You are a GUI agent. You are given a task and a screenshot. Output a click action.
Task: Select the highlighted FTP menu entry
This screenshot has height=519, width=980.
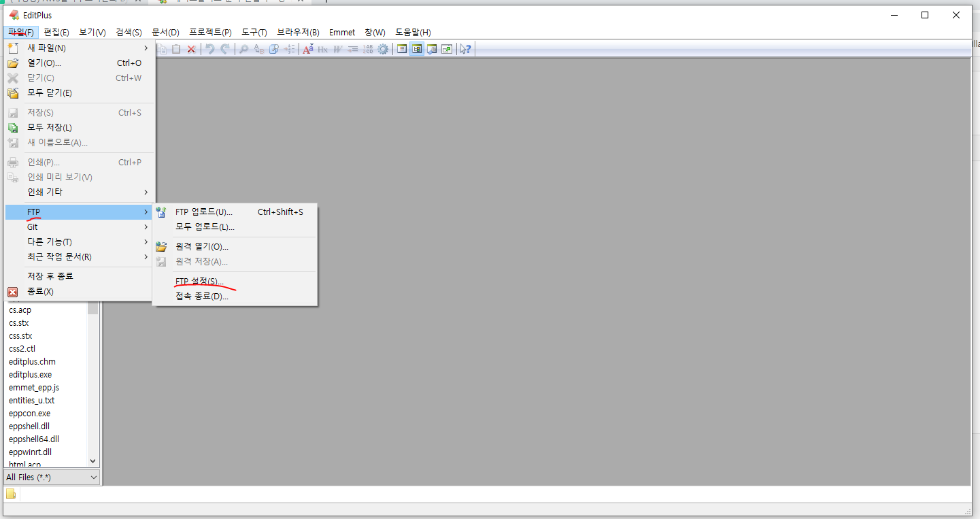coord(78,212)
